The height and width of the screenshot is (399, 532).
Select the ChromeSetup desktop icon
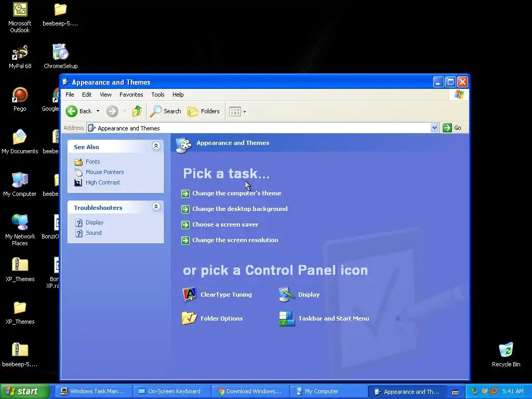pyautogui.click(x=60, y=56)
